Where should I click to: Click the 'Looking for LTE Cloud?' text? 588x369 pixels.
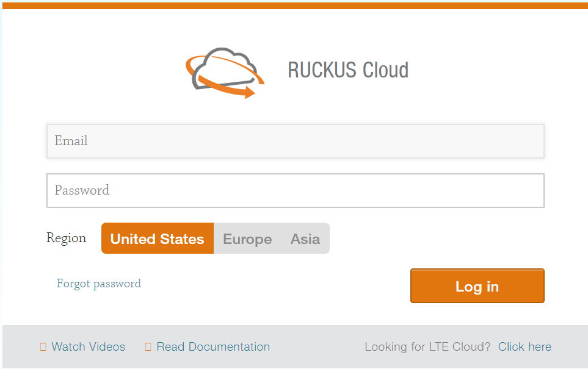[427, 347]
